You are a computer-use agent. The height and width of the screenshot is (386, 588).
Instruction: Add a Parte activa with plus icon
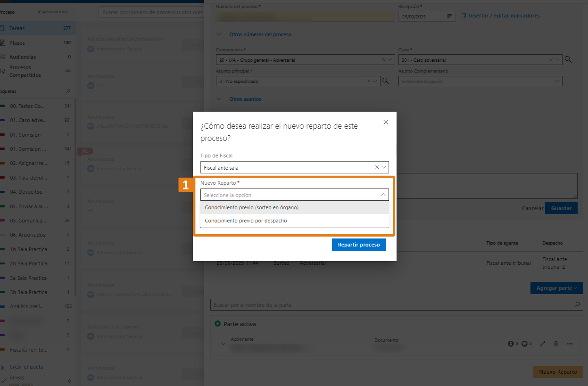[x=217, y=324]
